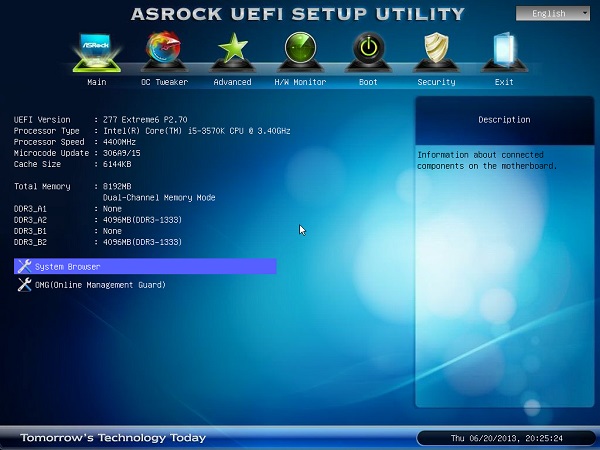Click the date and time display
This screenshot has height=450, width=600.
(x=507, y=438)
